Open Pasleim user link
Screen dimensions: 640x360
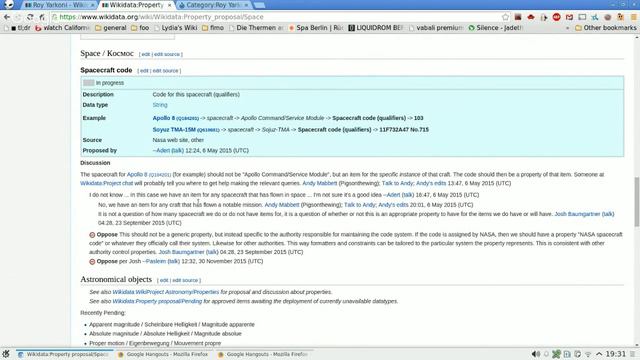156,261
